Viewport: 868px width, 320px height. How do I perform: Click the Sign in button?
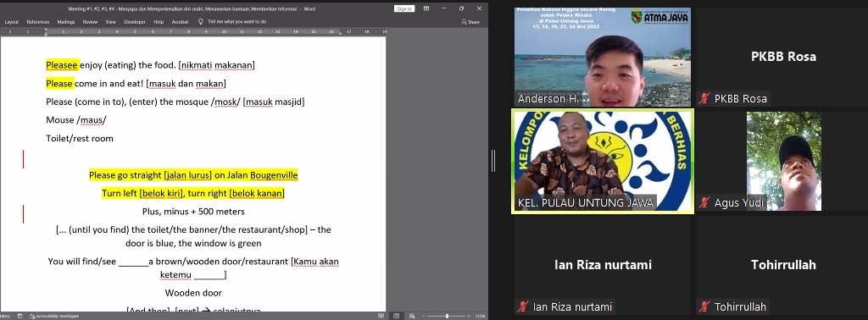point(403,8)
